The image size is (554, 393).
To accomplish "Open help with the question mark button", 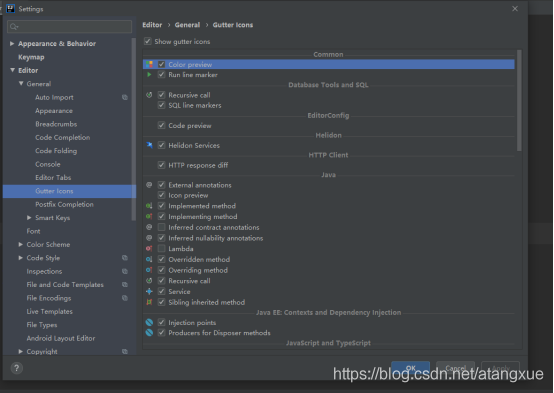I will pyautogui.click(x=16, y=368).
